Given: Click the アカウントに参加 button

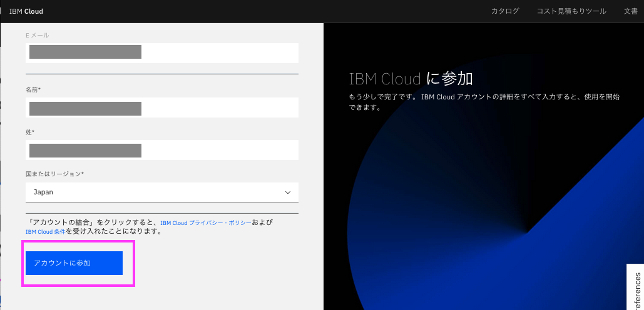Looking at the screenshot, I should point(74,263).
